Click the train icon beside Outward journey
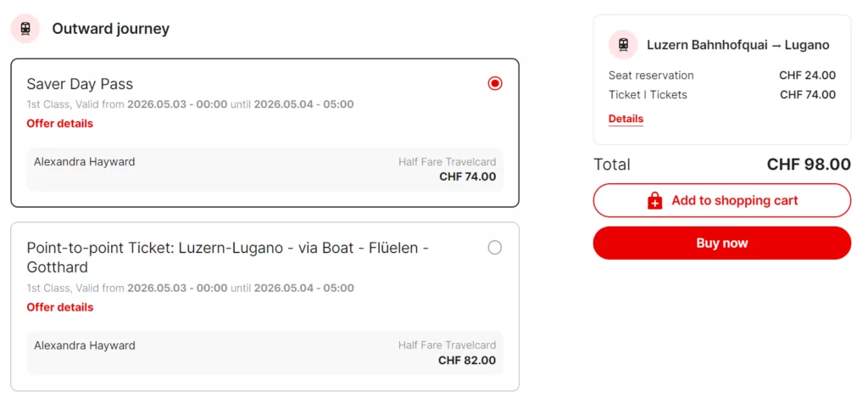 pos(25,29)
